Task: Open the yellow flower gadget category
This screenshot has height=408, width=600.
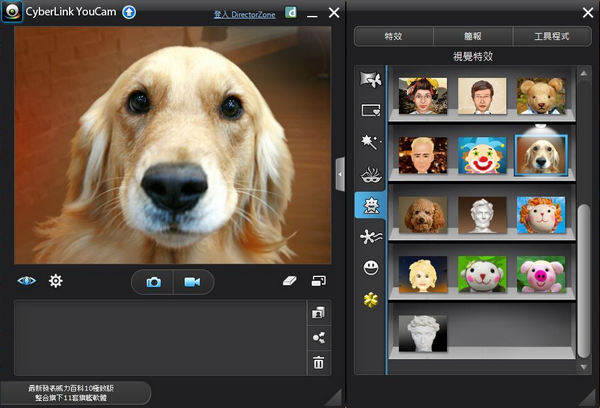Action: pyautogui.click(x=371, y=300)
